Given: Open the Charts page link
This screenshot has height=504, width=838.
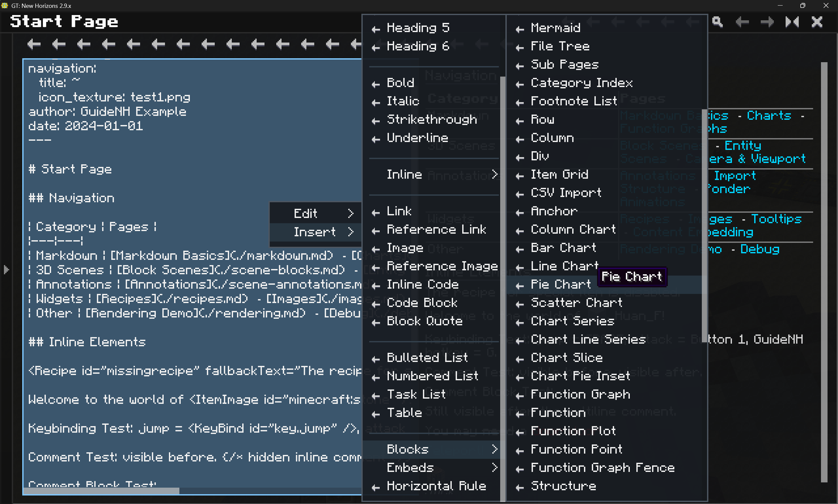Looking at the screenshot, I should (x=769, y=116).
